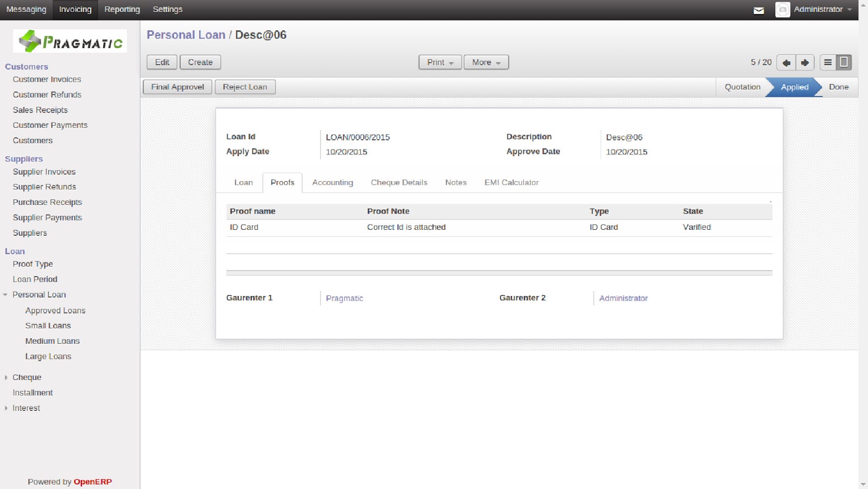Go to previous record arrow
This screenshot has height=489, width=868.
tap(786, 62)
